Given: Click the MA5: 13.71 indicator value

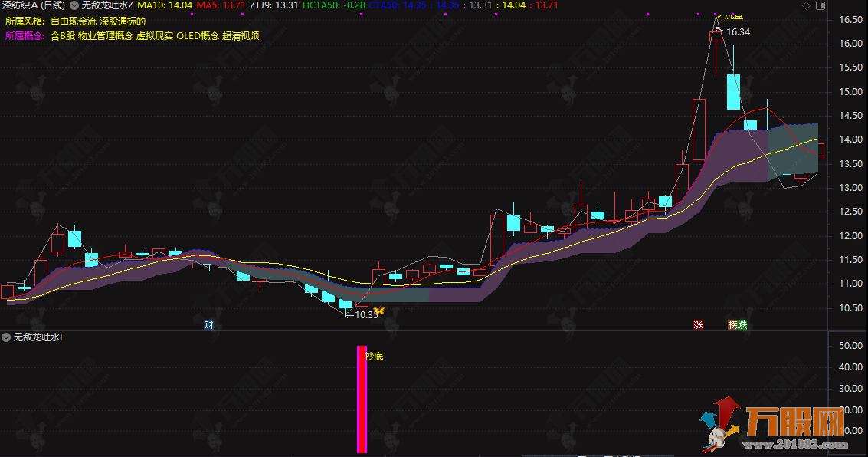Looking at the screenshot, I should pos(221,5).
